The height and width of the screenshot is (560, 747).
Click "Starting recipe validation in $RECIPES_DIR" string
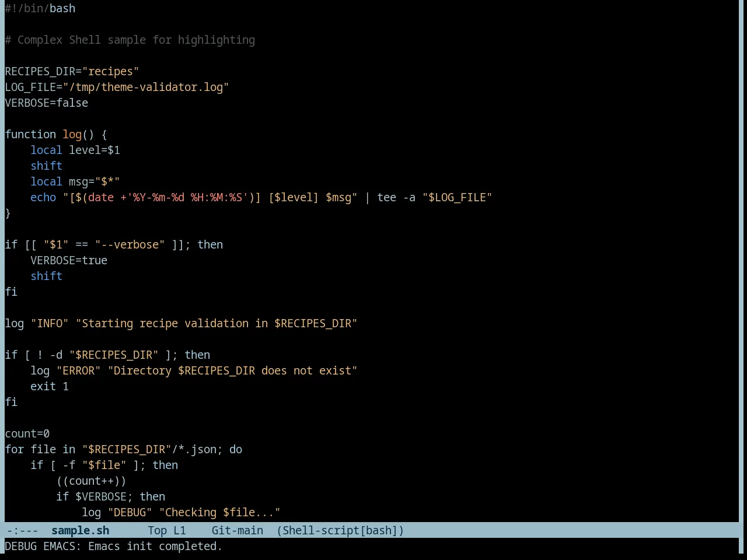point(217,323)
